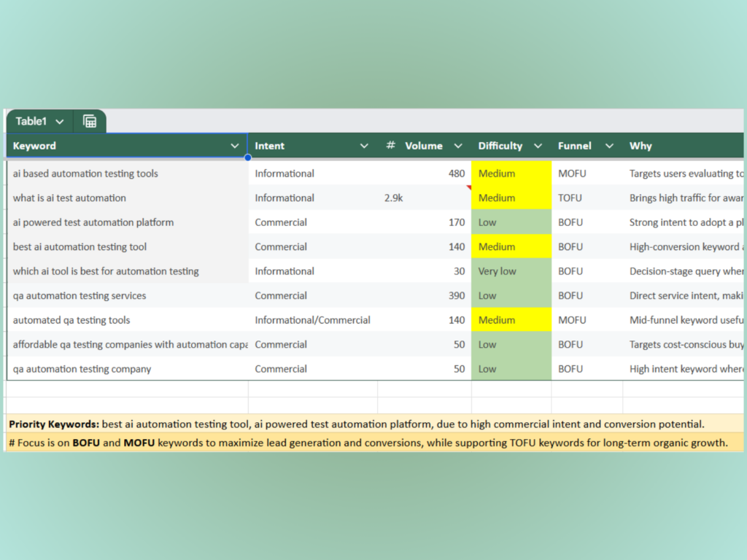Click BOFU in the 'qa automation testing company' row
This screenshot has width=747, height=560.
587,369
